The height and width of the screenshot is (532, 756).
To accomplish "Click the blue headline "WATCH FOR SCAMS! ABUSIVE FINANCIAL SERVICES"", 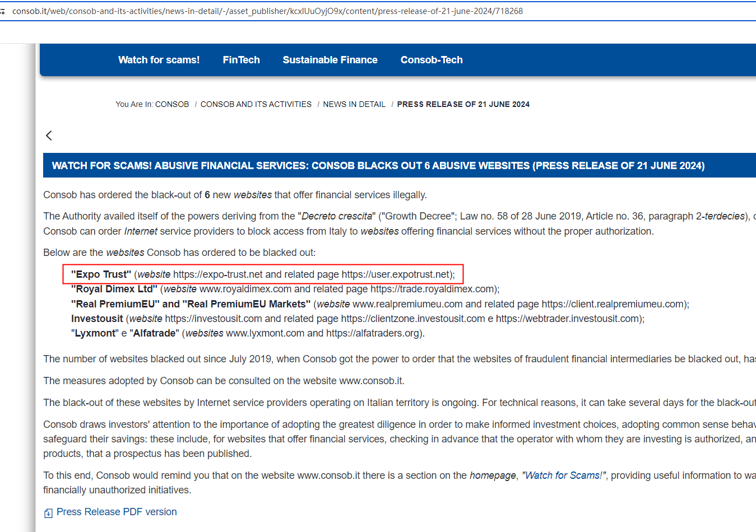I will pyautogui.click(x=378, y=166).
